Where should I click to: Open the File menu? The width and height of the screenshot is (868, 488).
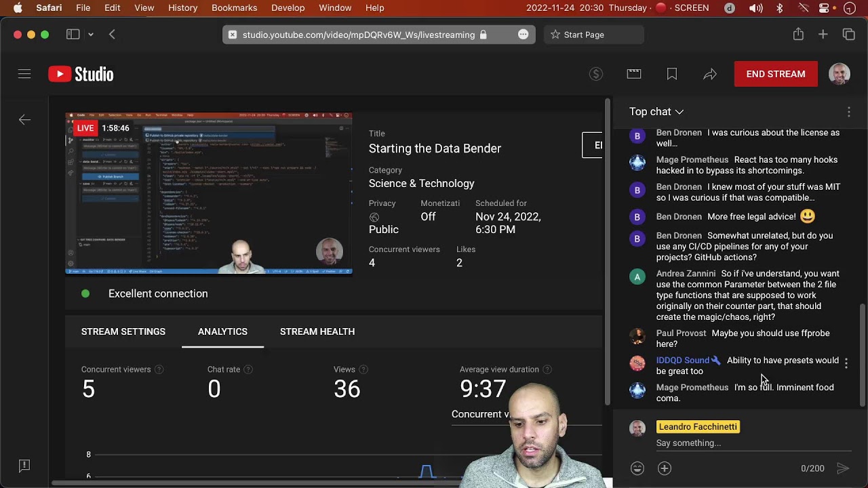click(83, 8)
